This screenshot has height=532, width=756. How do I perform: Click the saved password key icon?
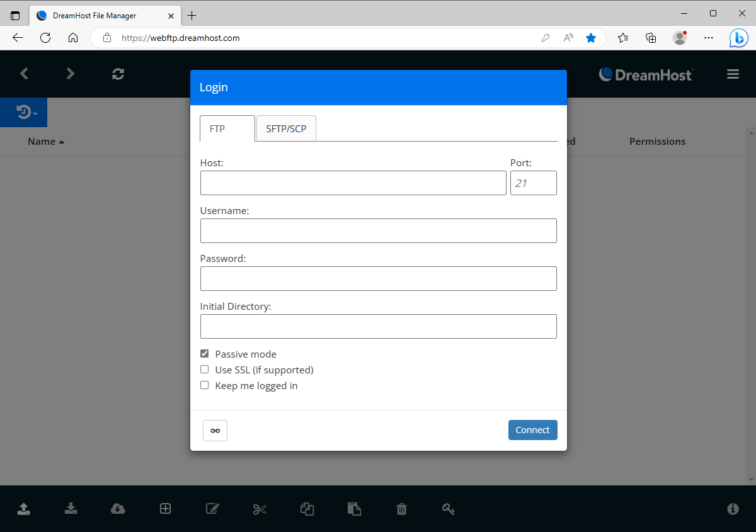click(546, 38)
